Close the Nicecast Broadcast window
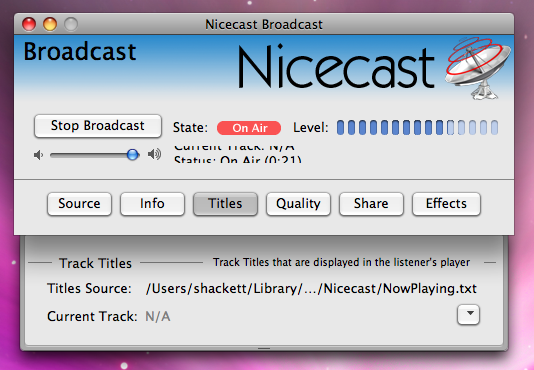 tap(29, 24)
